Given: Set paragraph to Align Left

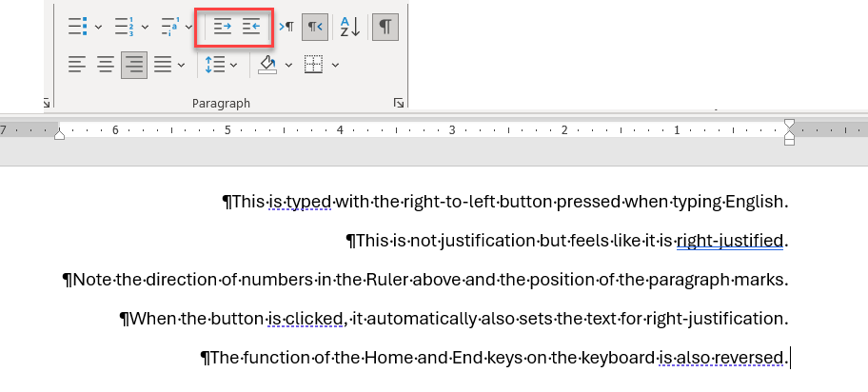Looking at the screenshot, I should pyautogui.click(x=77, y=65).
